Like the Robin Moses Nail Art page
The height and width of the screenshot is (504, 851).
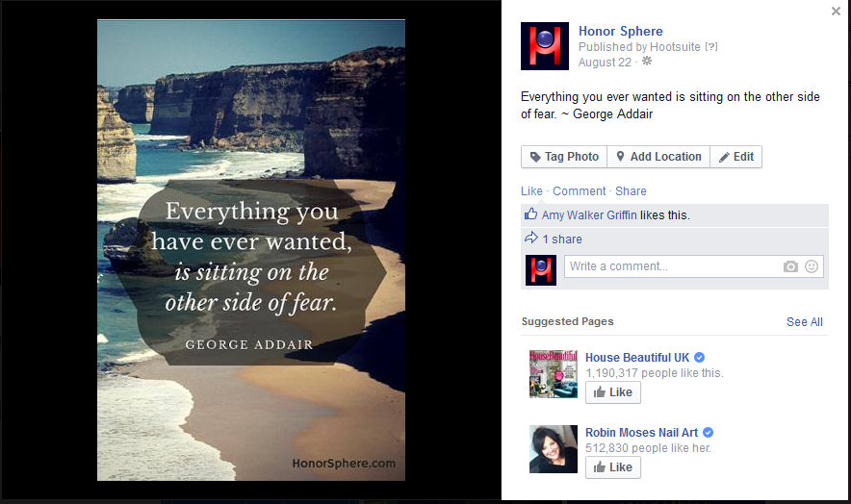(x=613, y=467)
